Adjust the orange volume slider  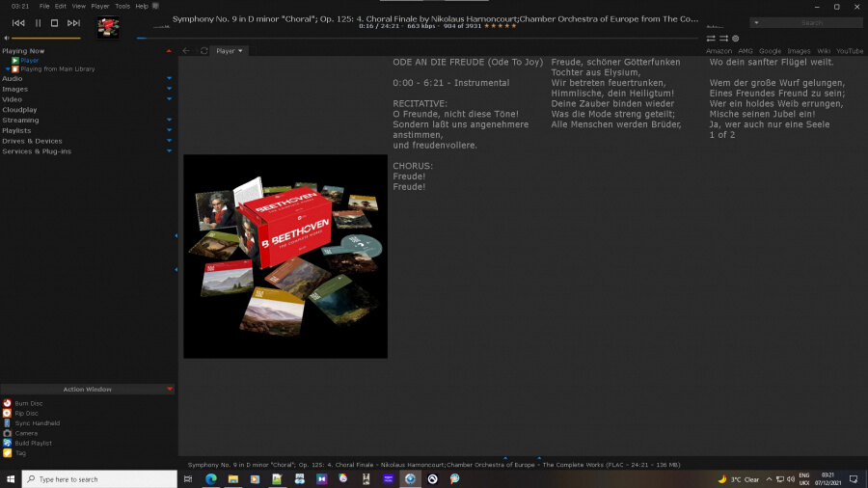click(46, 39)
